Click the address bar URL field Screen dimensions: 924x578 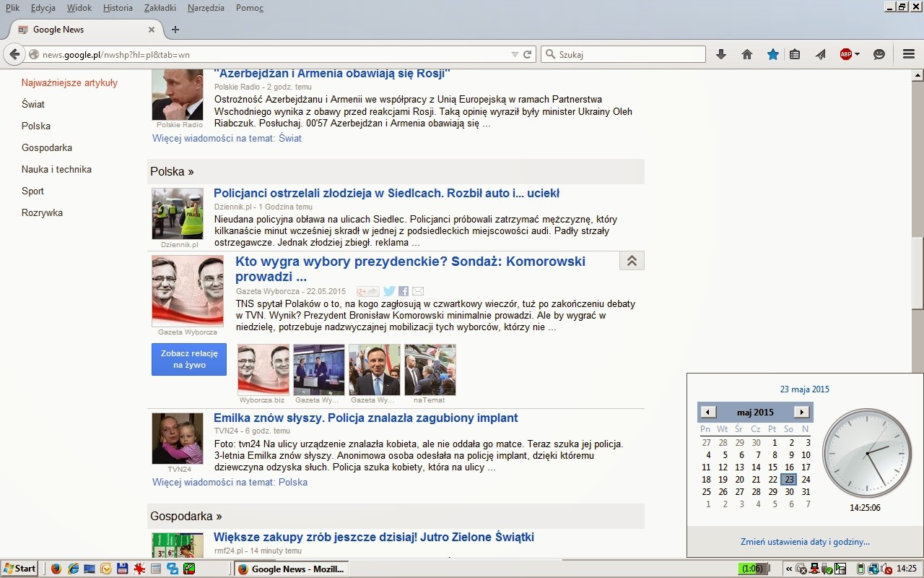click(274, 54)
